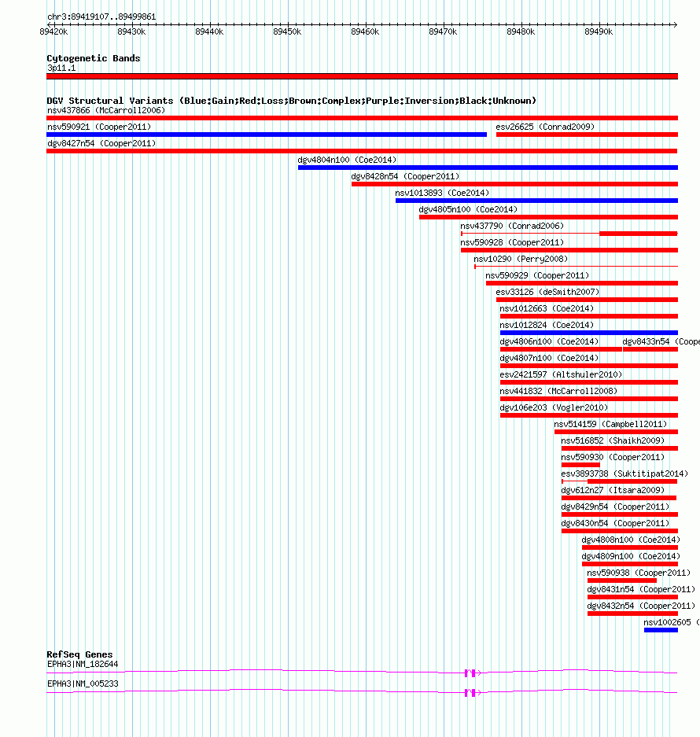Select the dgv8433n54 variant label
The width and height of the screenshot is (700, 737).
(661, 341)
